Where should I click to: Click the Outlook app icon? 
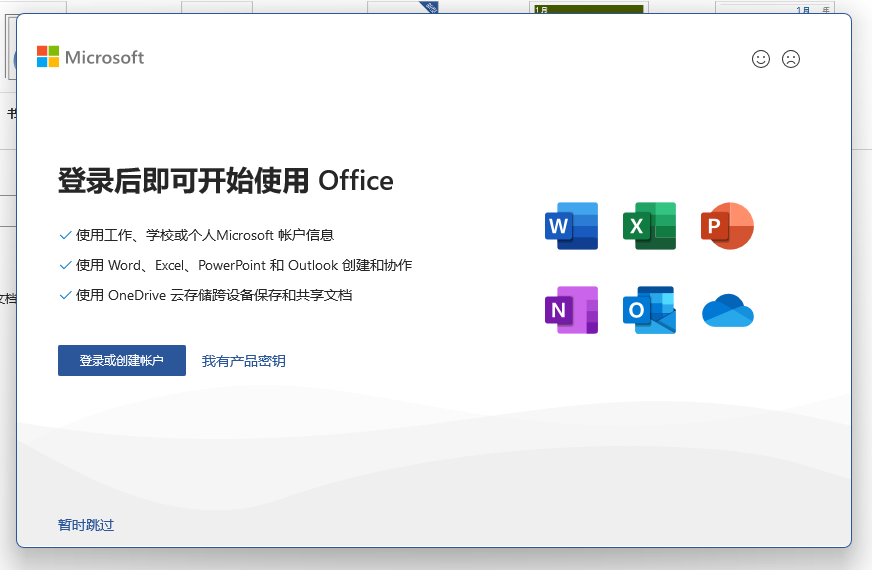point(649,310)
